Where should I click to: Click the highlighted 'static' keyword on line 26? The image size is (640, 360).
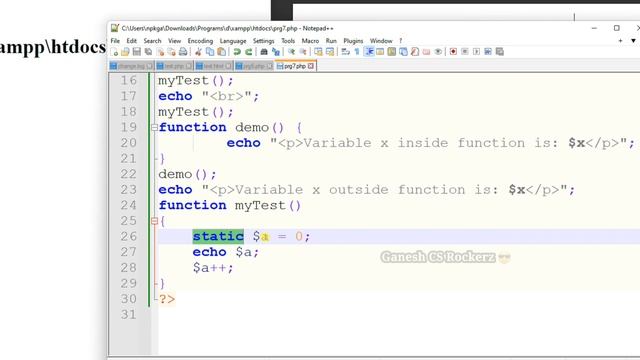coord(218,236)
